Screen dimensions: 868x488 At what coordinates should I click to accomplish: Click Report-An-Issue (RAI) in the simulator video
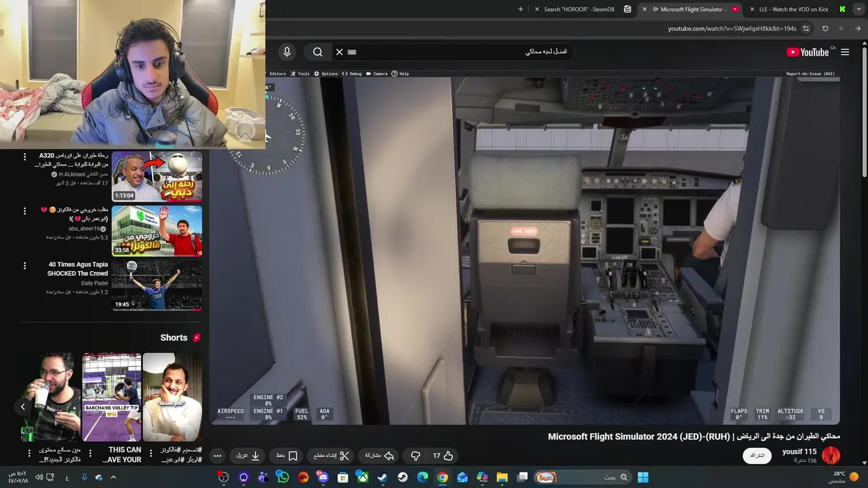[810, 74]
